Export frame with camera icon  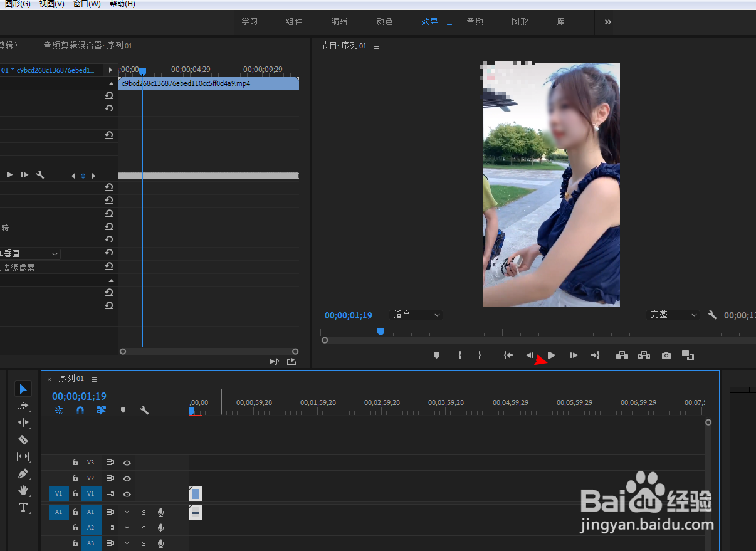pos(666,355)
